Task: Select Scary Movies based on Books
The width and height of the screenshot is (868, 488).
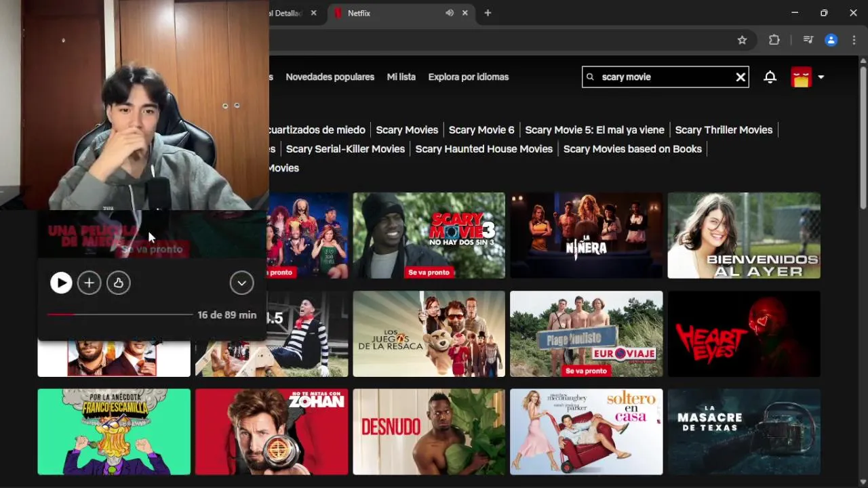Action: tap(632, 149)
